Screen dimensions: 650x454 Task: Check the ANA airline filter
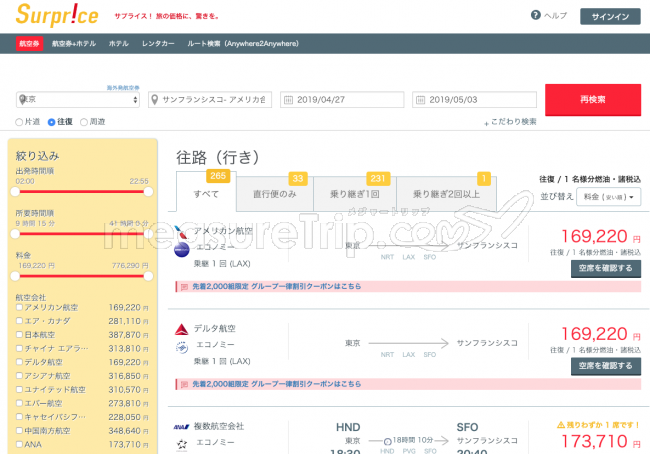click(x=19, y=444)
